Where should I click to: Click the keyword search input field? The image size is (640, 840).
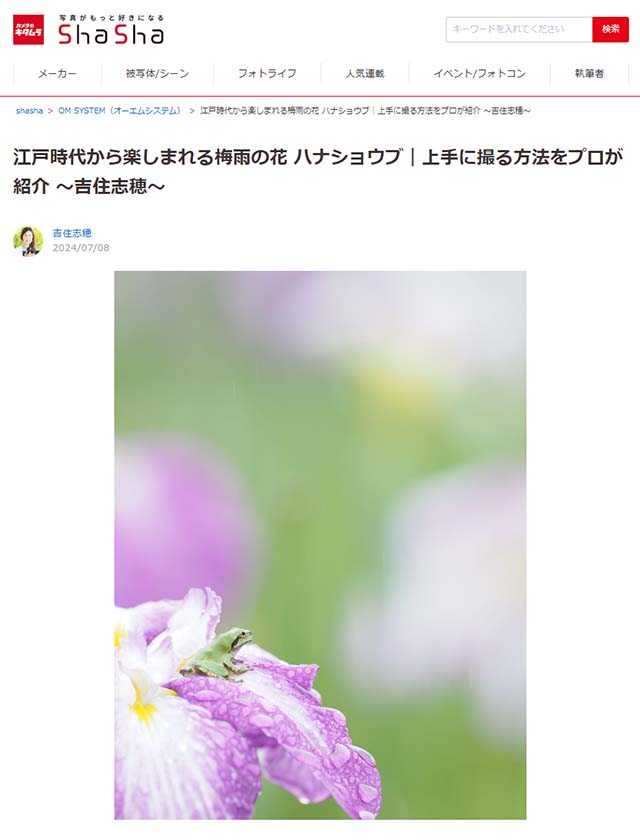point(518,29)
